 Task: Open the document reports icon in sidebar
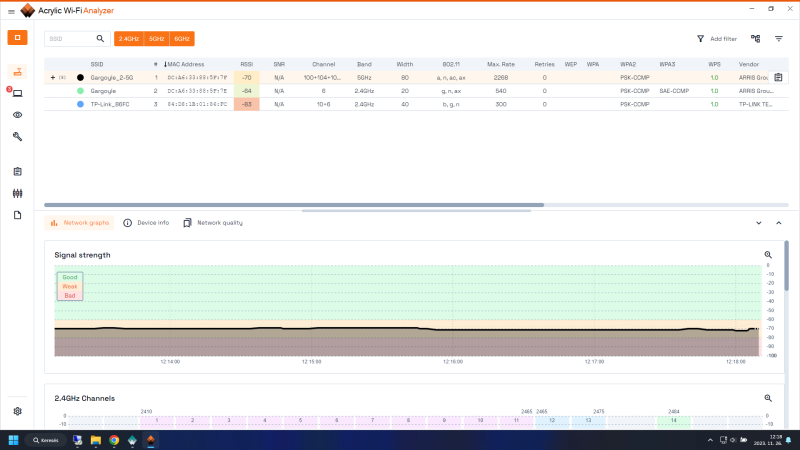pyautogui.click(x=17, y=215)
